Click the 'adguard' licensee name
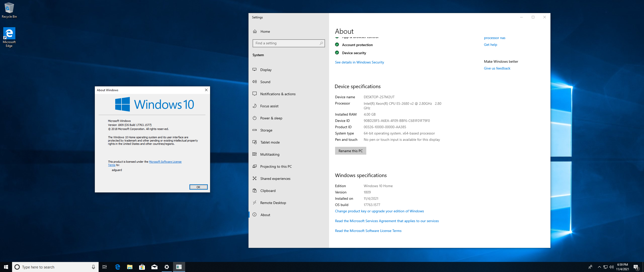 (117, 170)
